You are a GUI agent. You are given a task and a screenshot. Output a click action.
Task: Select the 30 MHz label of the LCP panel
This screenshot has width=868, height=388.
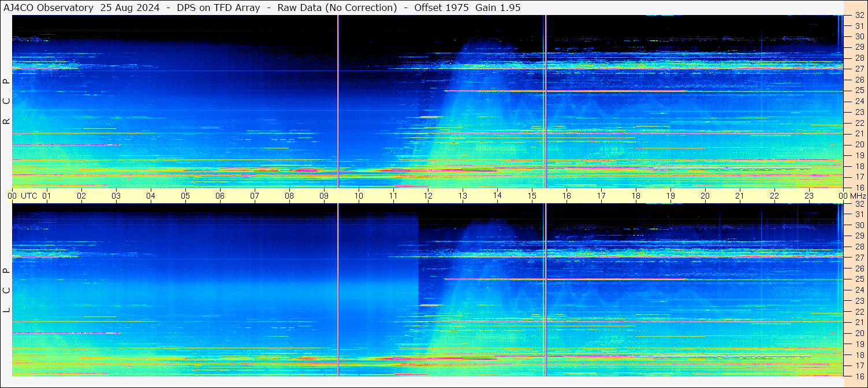point(859,225)
